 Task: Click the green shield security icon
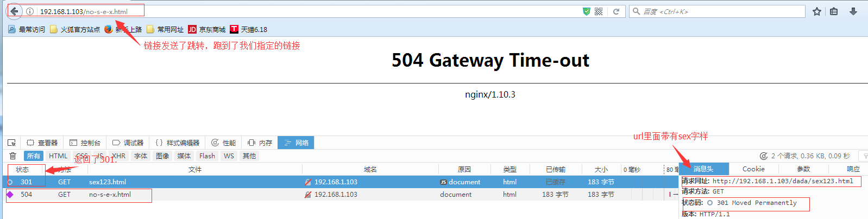point(586,11)
